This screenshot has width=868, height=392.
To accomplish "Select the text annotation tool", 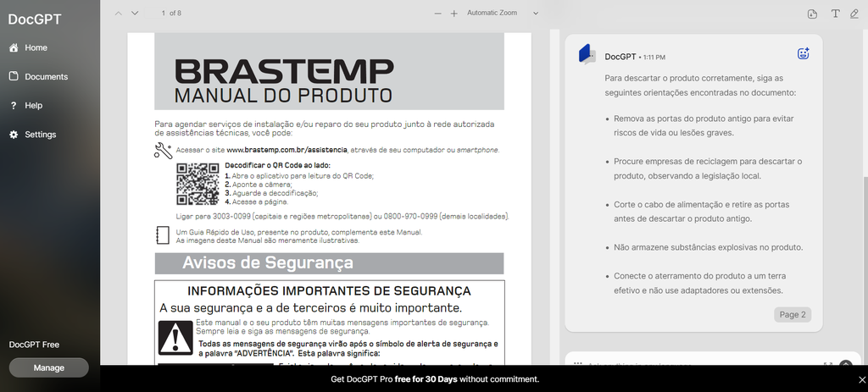I will pos(835,14).
